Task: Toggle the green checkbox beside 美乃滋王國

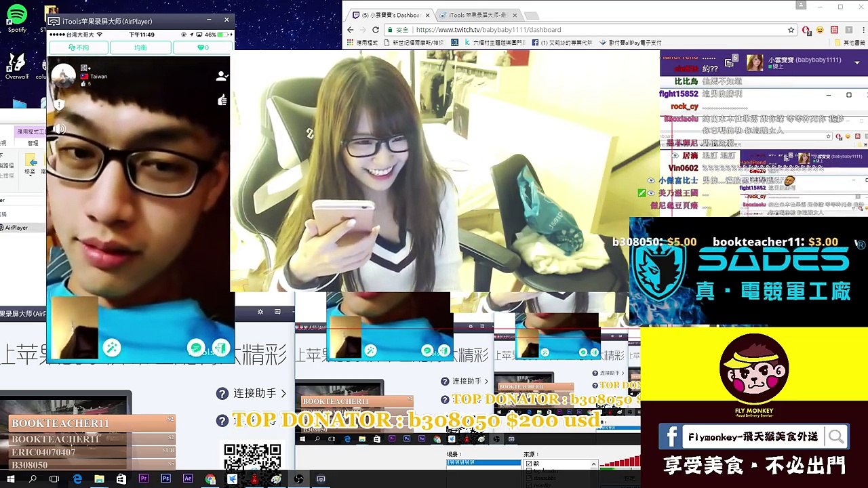Action: tap(642, 193)
